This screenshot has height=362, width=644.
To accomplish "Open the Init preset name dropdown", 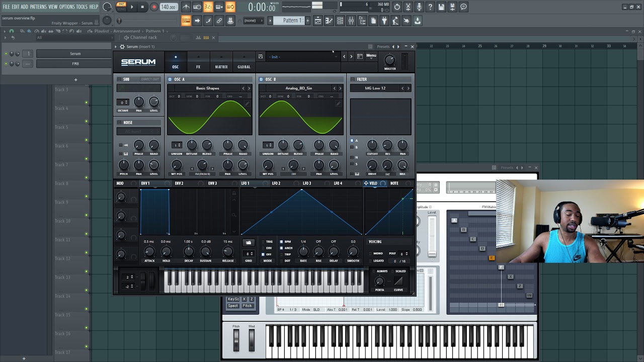I will coord(304,57).
